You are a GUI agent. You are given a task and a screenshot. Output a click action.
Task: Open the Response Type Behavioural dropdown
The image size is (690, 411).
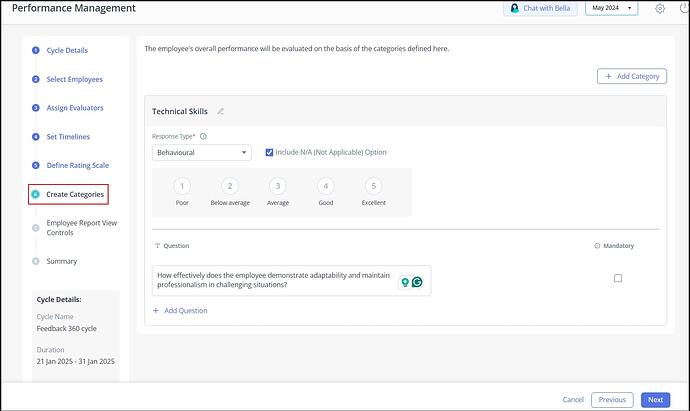coord(202,152)
